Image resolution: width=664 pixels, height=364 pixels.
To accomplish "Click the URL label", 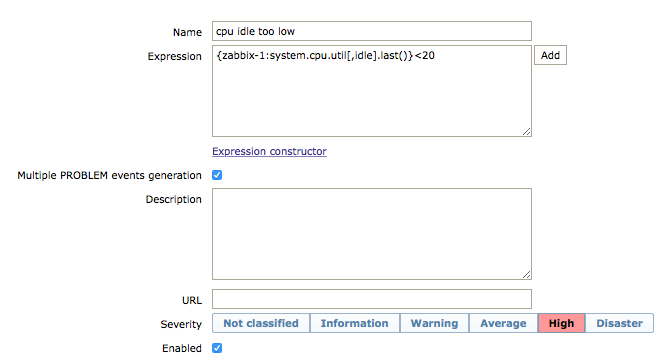I will click(192, 300).
